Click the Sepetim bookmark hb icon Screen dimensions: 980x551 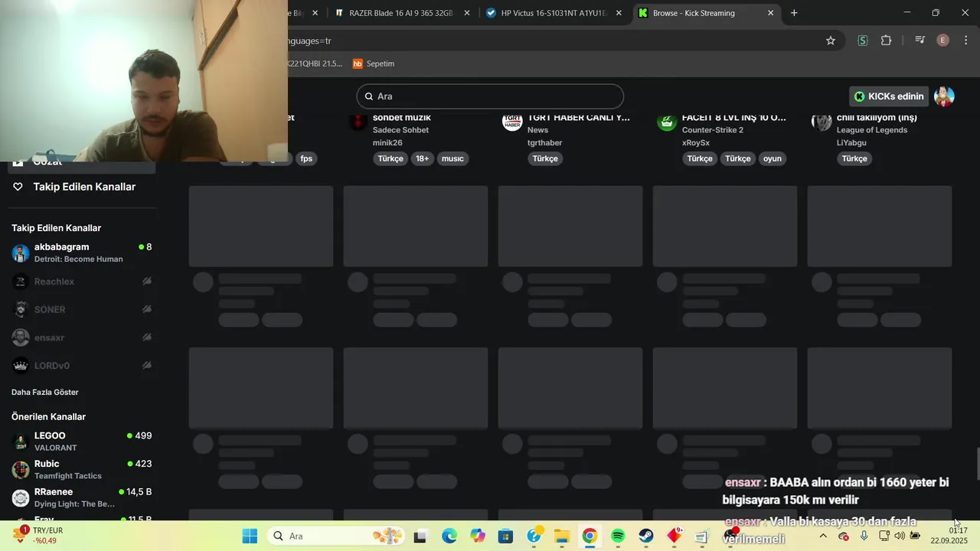358,64
